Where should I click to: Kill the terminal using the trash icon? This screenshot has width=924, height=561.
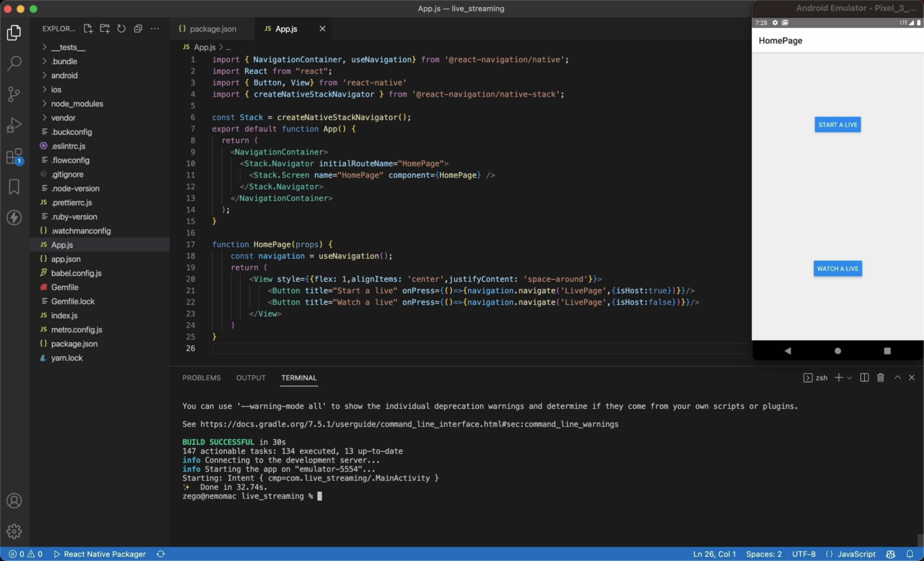click(881, 378)
